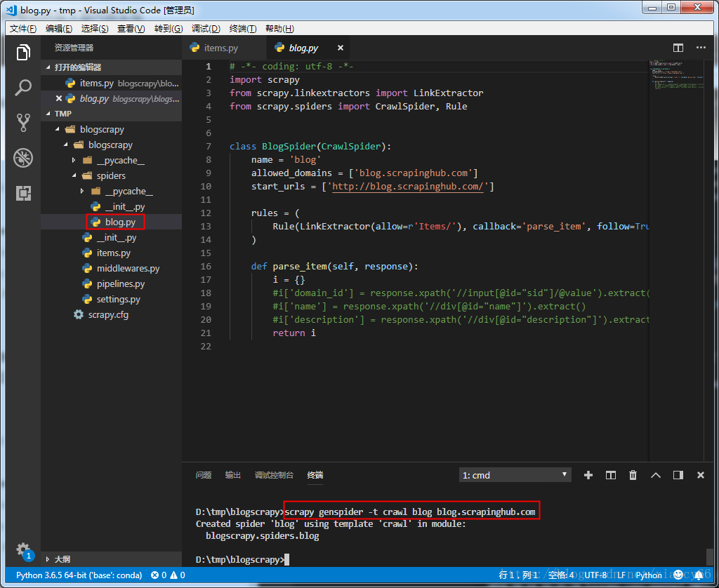Click the line and column indicator
This screenshot has height=588, width=719.
coord(519,575)
